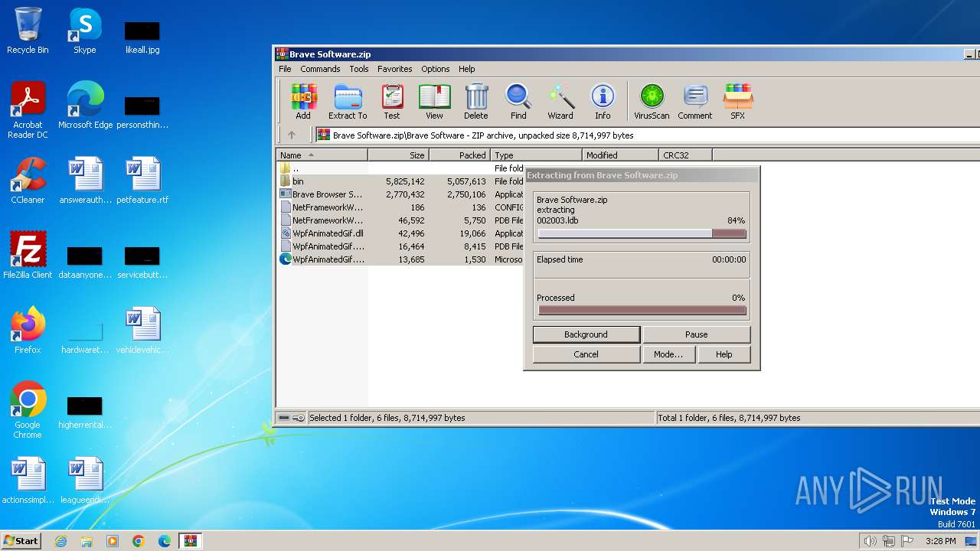Click the Extract To toolbar icon
980x551 pixels.
[x=348, y=102]
